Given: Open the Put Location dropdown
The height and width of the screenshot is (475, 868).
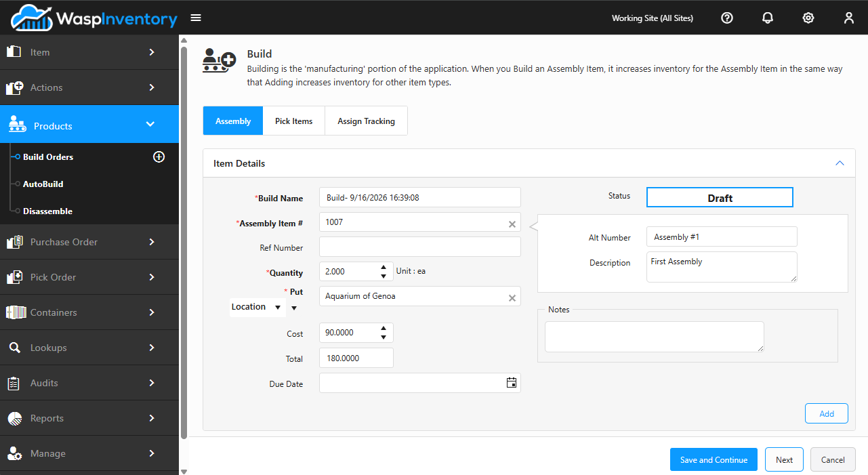Looking at the screenshot, I should point(256,307).
